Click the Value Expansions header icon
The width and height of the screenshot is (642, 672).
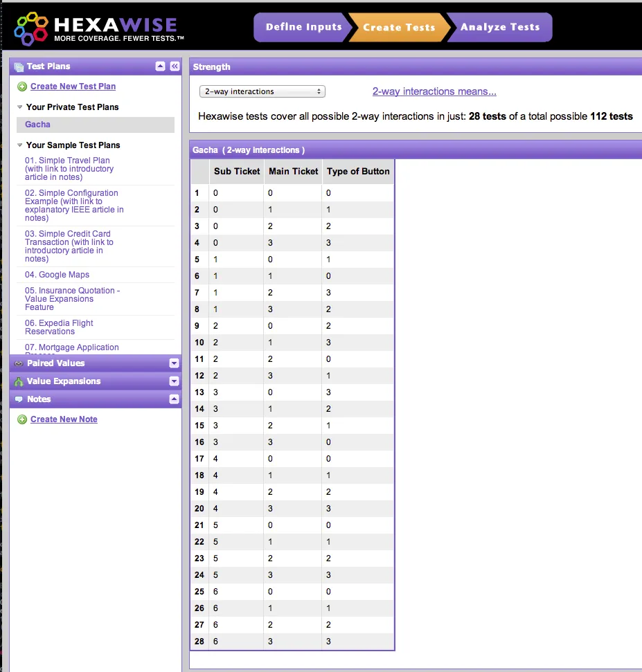pos(19,381)
